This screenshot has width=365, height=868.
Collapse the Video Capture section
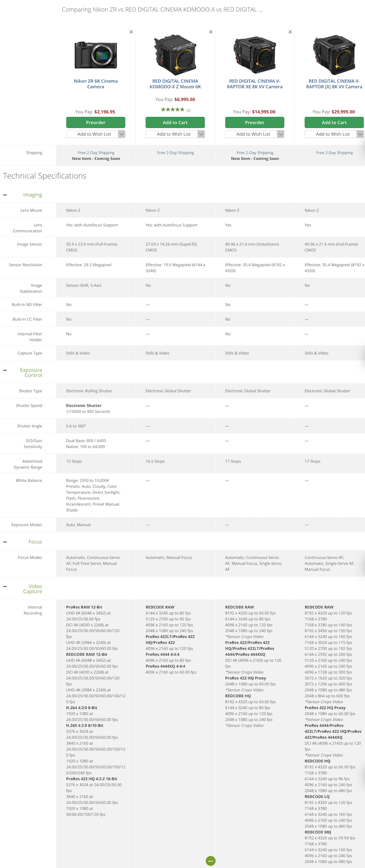pos(5,586)
